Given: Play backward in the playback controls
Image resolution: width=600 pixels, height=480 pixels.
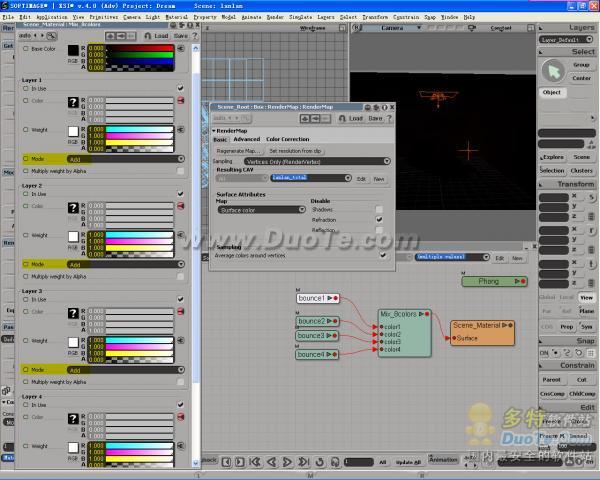Looking at the screenshot, I should coord(271,462).
